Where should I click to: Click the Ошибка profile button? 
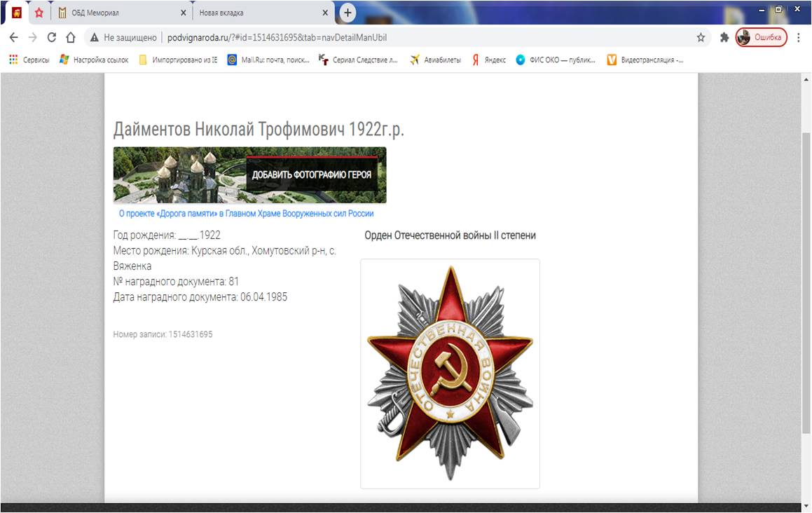tap(762, 38)
